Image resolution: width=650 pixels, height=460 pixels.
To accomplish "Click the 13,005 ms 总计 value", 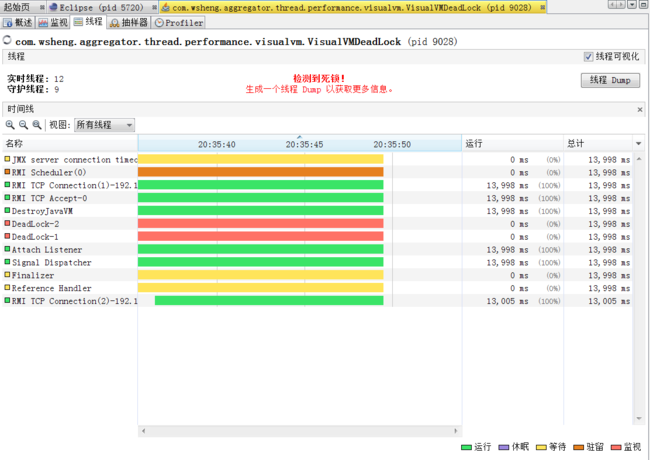I will (x=609, y=301).
